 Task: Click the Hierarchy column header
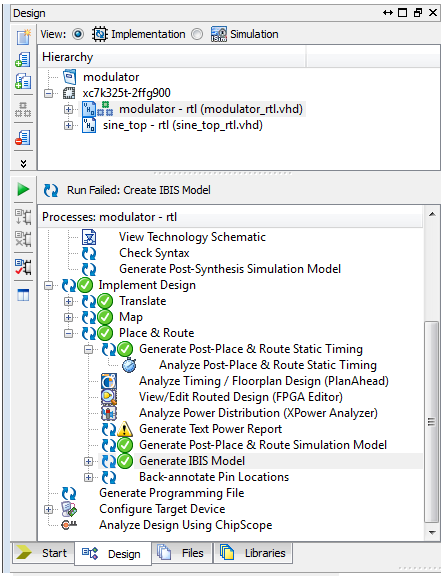[172, 57]
